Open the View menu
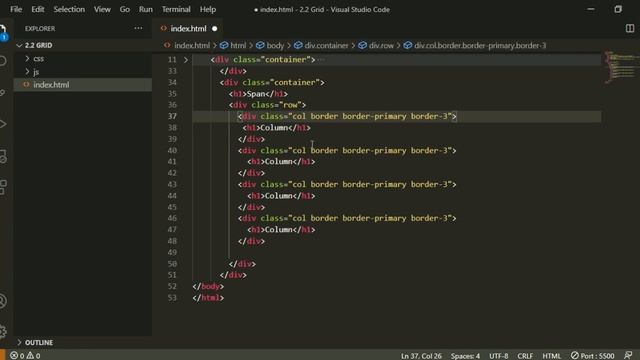The width and height of the screenshot is (640, 360). (102, 9)
